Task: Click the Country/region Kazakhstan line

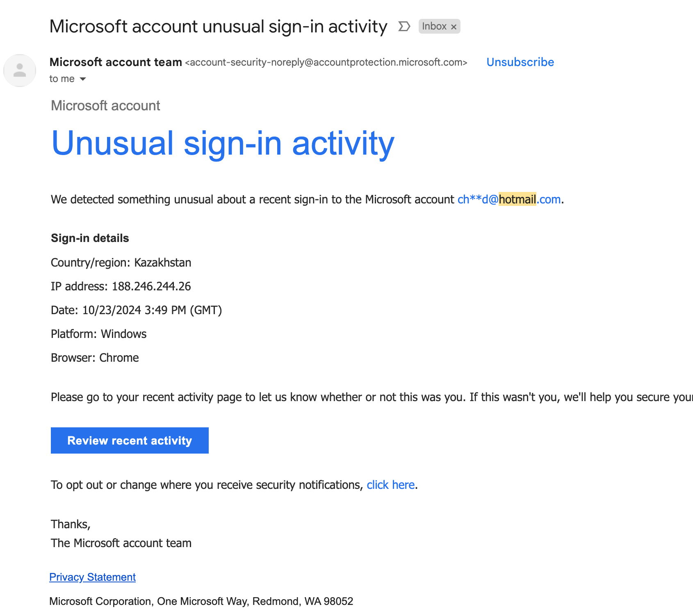Action: pos(121,262)
